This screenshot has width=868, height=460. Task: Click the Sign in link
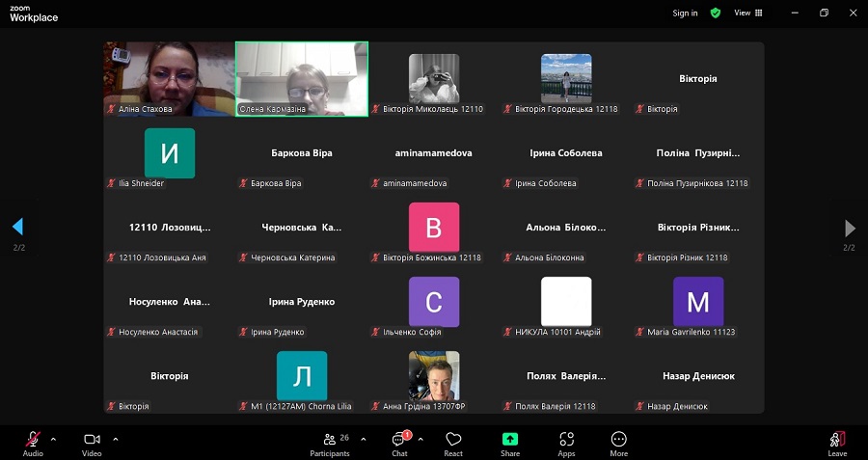[x=685, y=13]
